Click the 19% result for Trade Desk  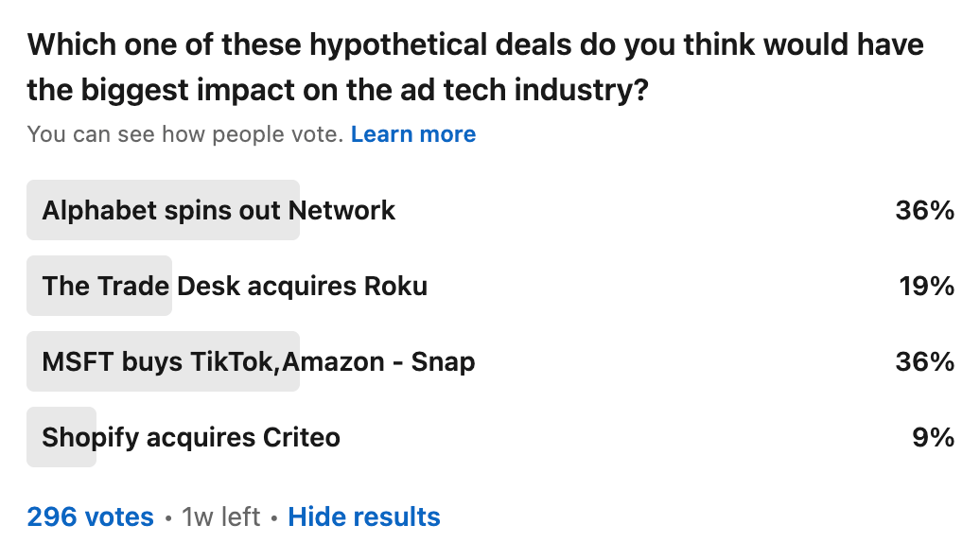pyautogui.click(x=926, y=286)
